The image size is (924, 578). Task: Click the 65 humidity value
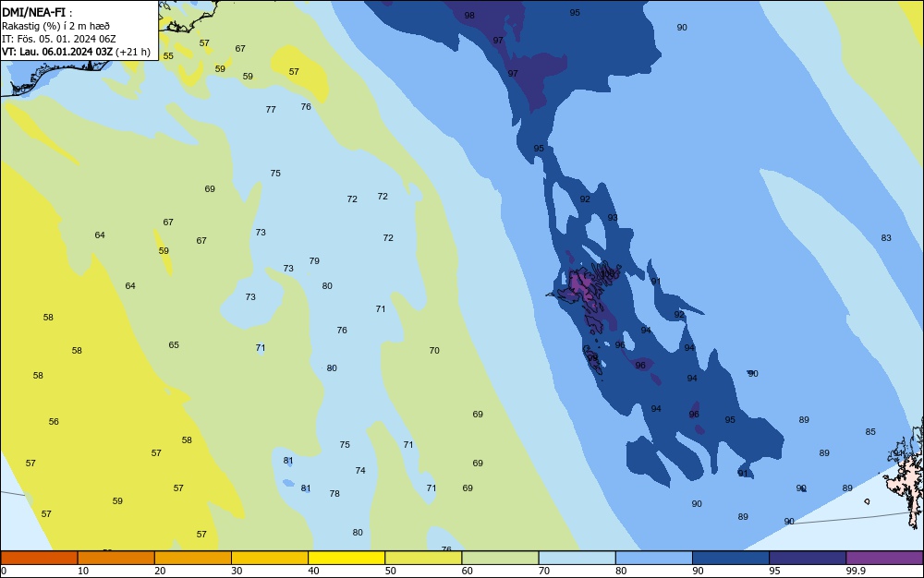click(x=174, y=345)
